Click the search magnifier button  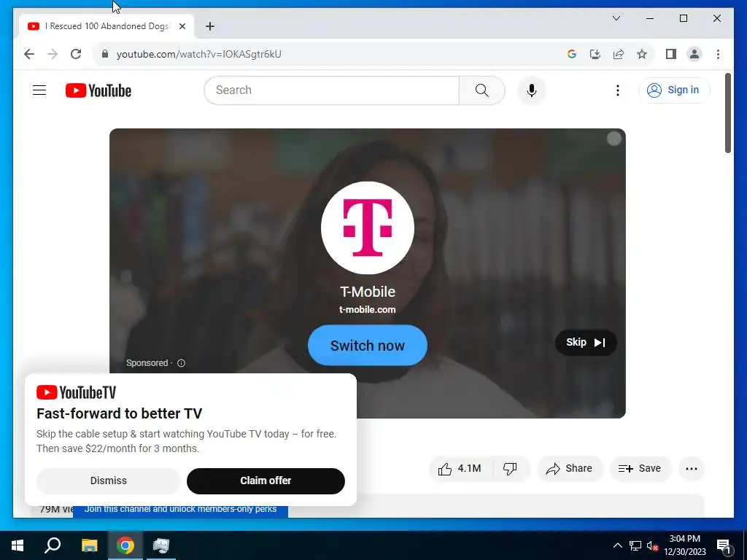tap(481, 90)
